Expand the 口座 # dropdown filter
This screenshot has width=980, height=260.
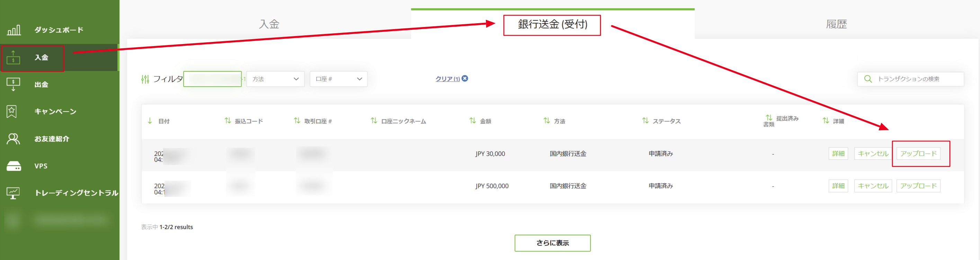point(338,79)
